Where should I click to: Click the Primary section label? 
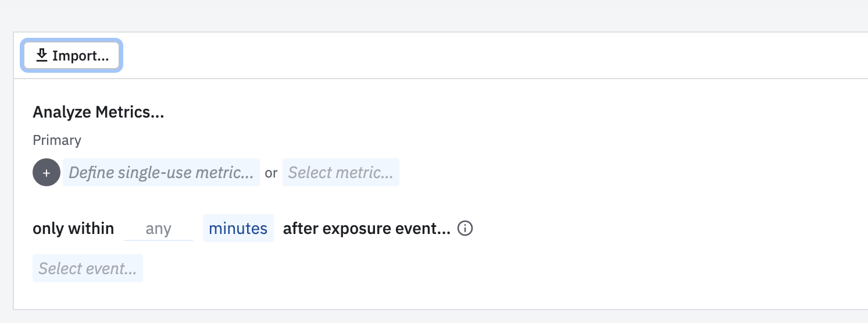click(57, 140)
